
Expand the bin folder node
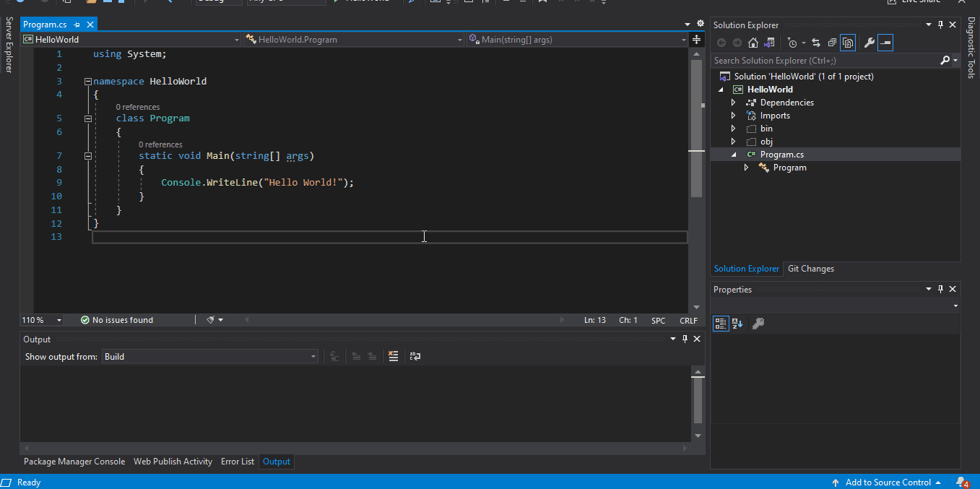pyautogui.click(x=733, y=129)
